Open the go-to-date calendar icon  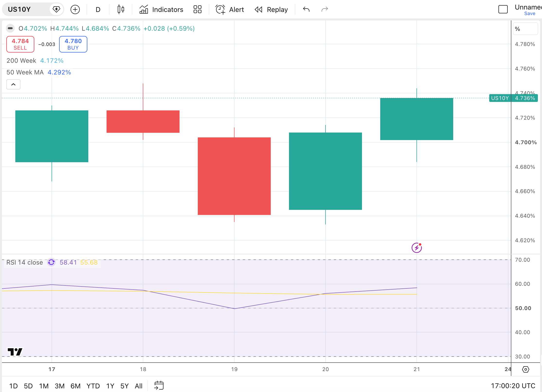(x=159, y=386)
